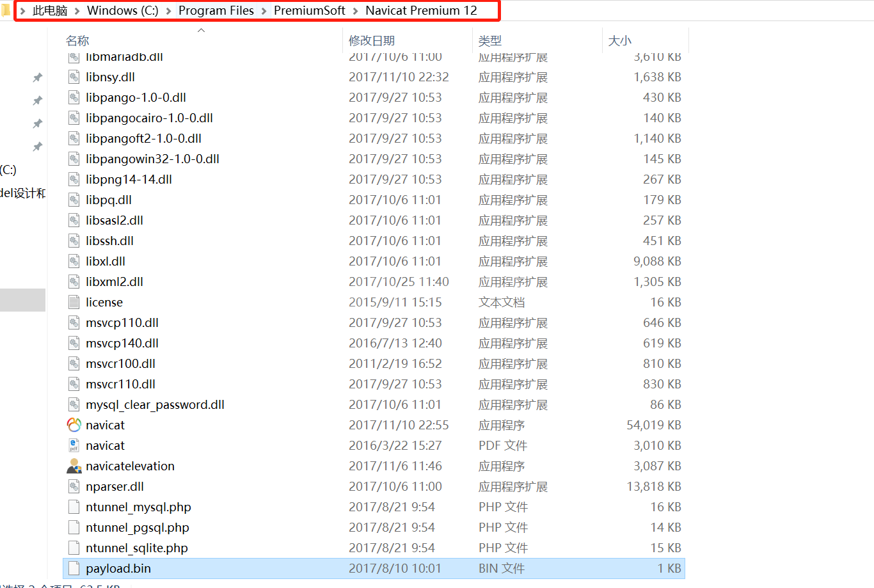
Task: Click the navicatelevation application icon
Action: (74, 466)
